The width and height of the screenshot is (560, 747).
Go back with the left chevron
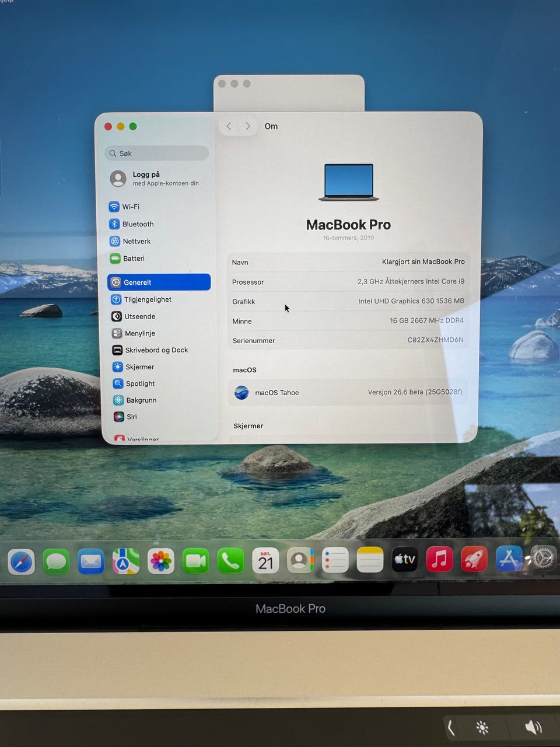point(229,126)
